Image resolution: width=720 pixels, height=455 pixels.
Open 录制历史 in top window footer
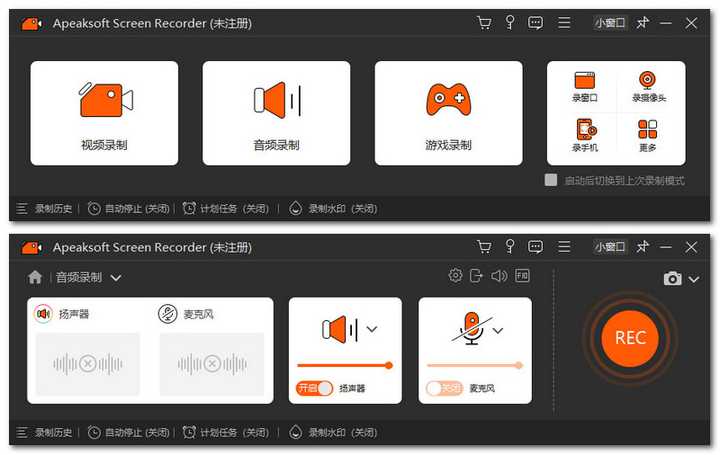45,209
